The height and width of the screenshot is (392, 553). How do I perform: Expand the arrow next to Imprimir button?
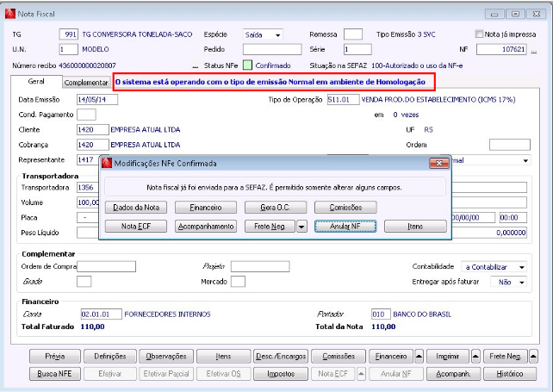pos(475,357)
